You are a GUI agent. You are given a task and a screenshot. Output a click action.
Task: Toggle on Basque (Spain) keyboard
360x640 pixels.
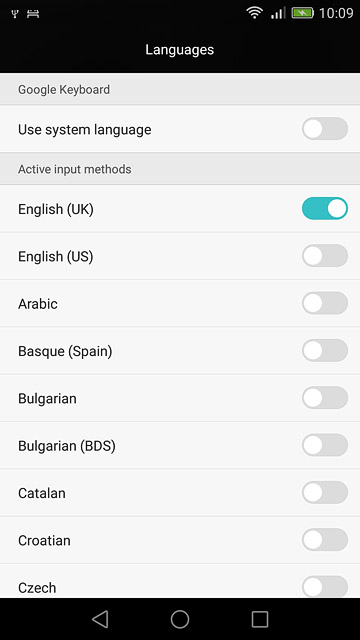pos(325,351)
